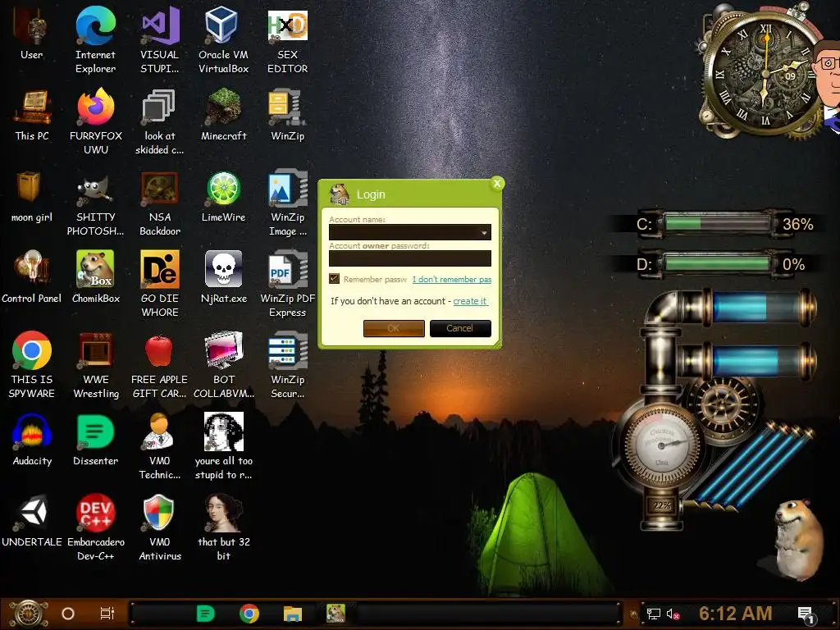Focus the Account owner password field

coord(410,258)
